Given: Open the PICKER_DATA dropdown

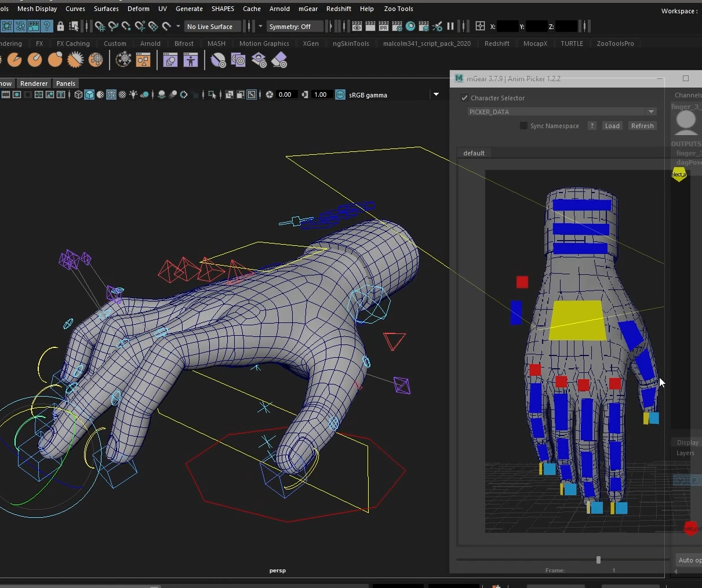Looking at the screenshot, I should coord(651,111).
